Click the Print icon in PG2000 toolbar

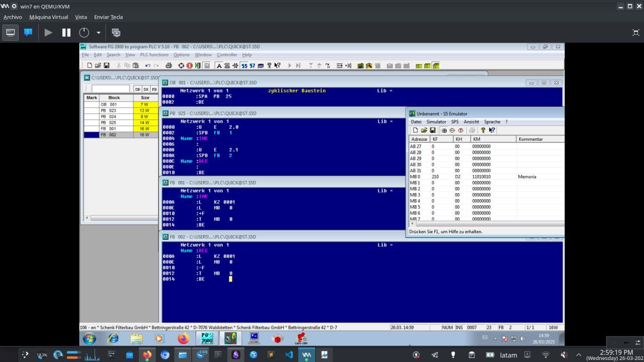click(168, 65)
